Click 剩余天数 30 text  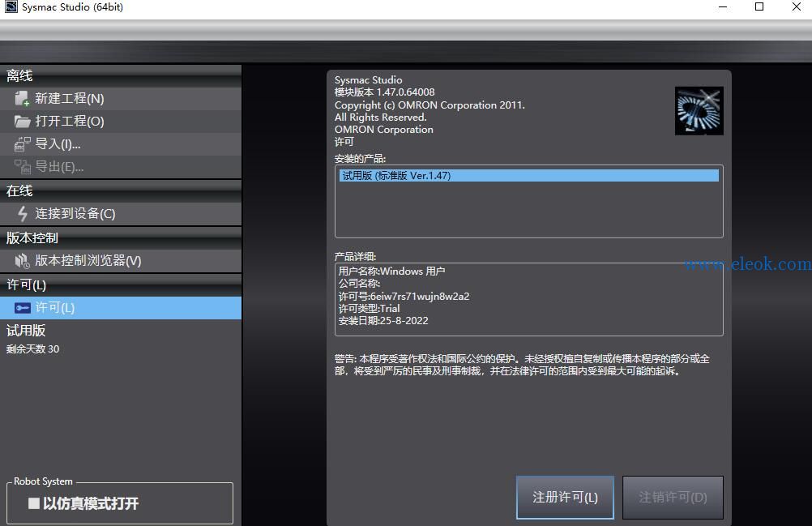point(32,349)
